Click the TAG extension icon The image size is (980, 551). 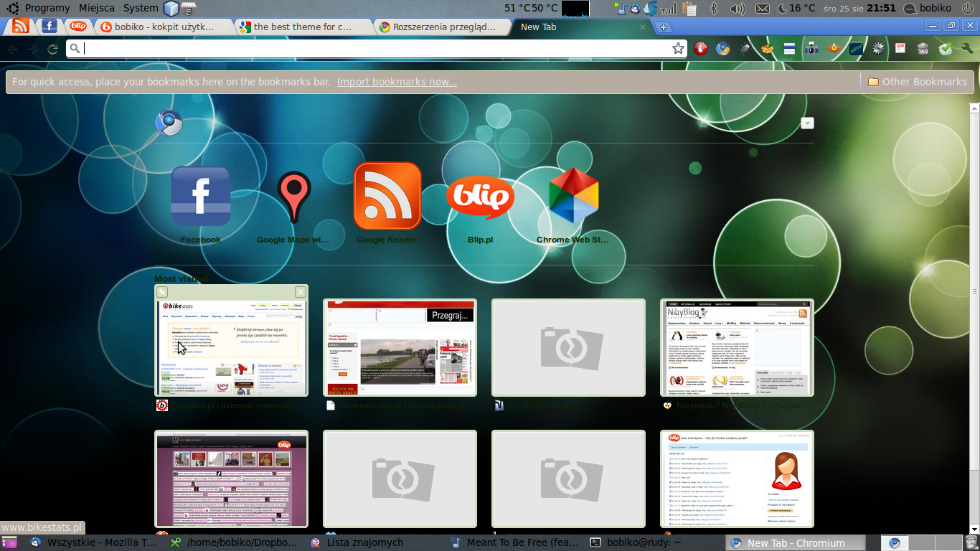coord(923,49)
